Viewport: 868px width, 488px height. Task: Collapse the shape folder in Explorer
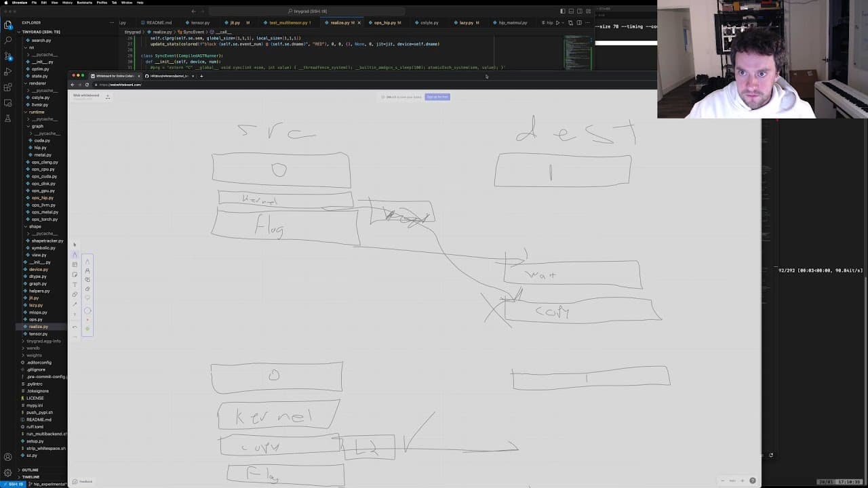[x=35, y=226]
